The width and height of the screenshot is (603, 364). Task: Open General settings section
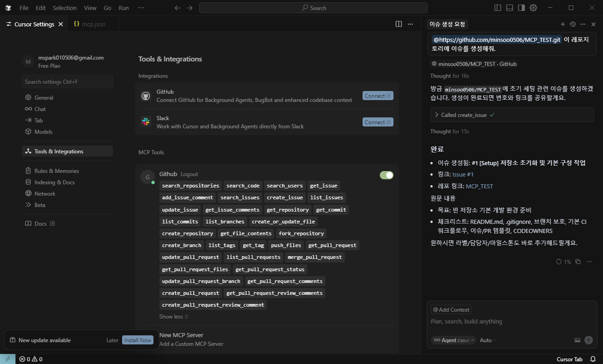[67, 97]
